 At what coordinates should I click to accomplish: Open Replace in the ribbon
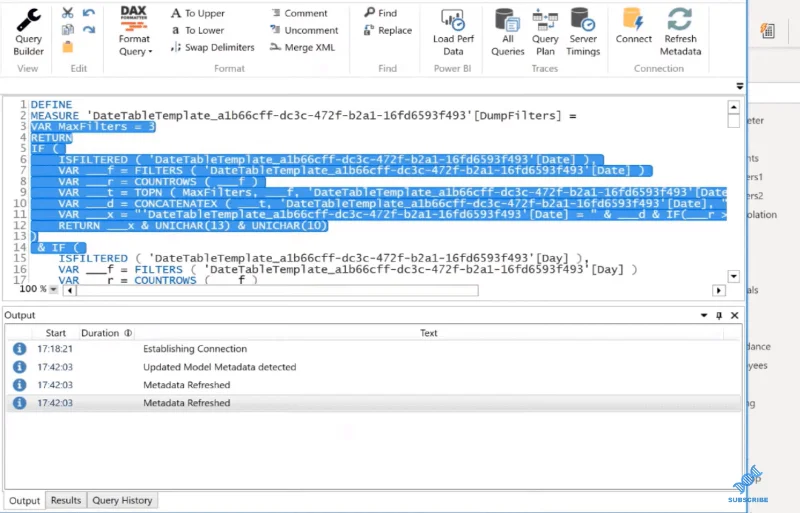[388, 30]
